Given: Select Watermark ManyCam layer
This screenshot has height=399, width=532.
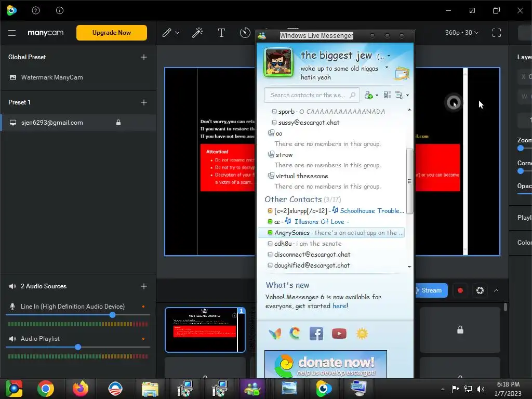Looking at the screenshot, I should click(x=52, y=77).
